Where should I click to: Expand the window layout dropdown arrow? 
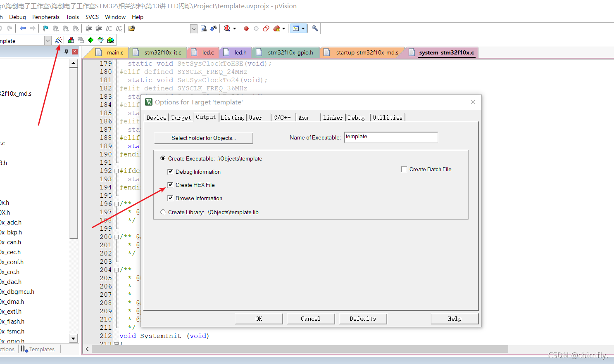(x=303, y=28)
